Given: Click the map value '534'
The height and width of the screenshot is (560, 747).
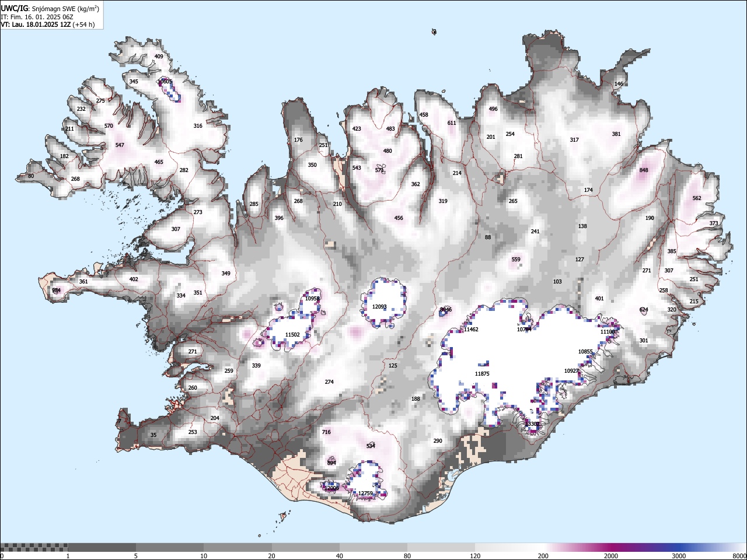Looking at the screenshot, I should click(x=371, y=446).
